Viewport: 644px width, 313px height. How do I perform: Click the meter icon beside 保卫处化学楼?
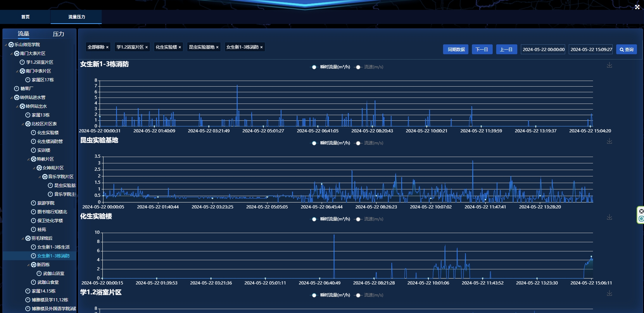tap(33, 221)
